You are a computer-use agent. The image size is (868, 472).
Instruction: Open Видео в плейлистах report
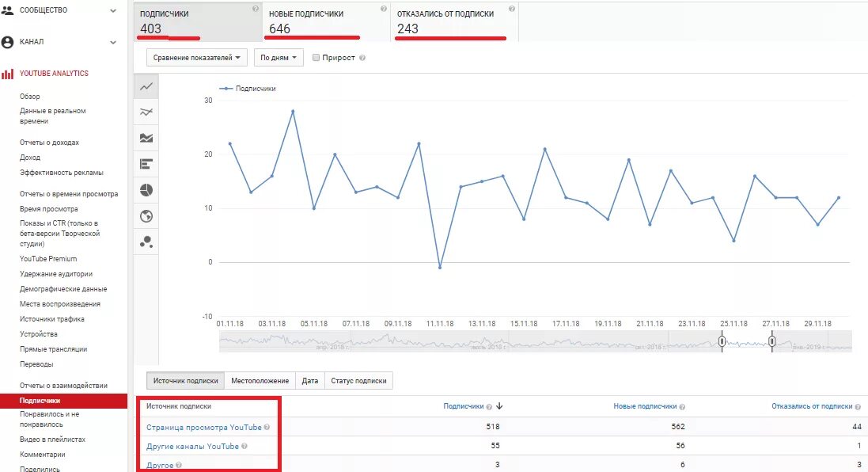pyautogui.click(x=52, y=440)
